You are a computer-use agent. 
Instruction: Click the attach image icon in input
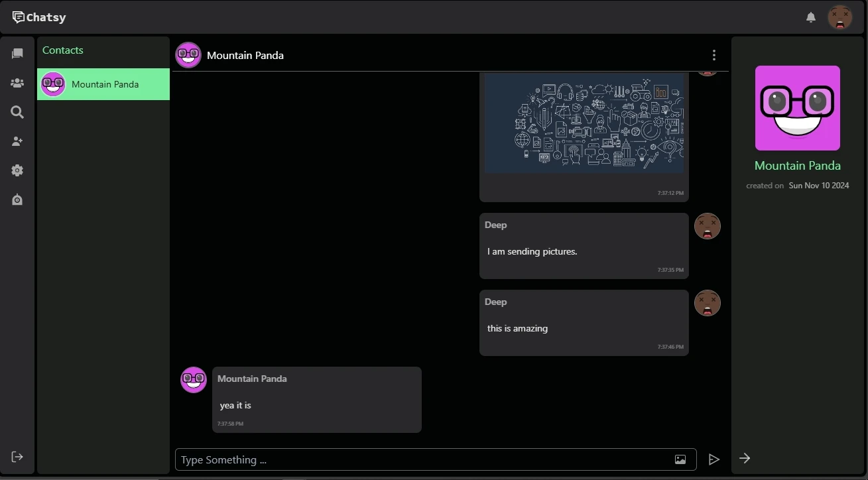(x=680, y=459)
